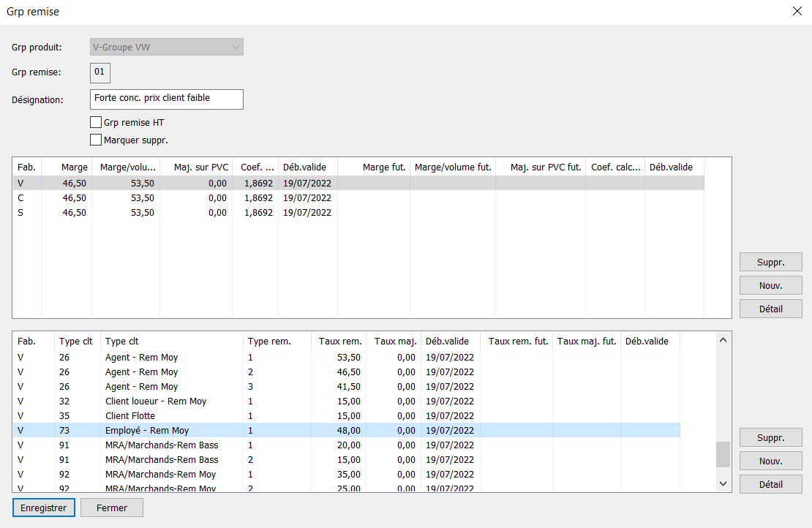Click the Fermer button
The width and height of the screenshot is (812, 528).
tap(112, 508)
